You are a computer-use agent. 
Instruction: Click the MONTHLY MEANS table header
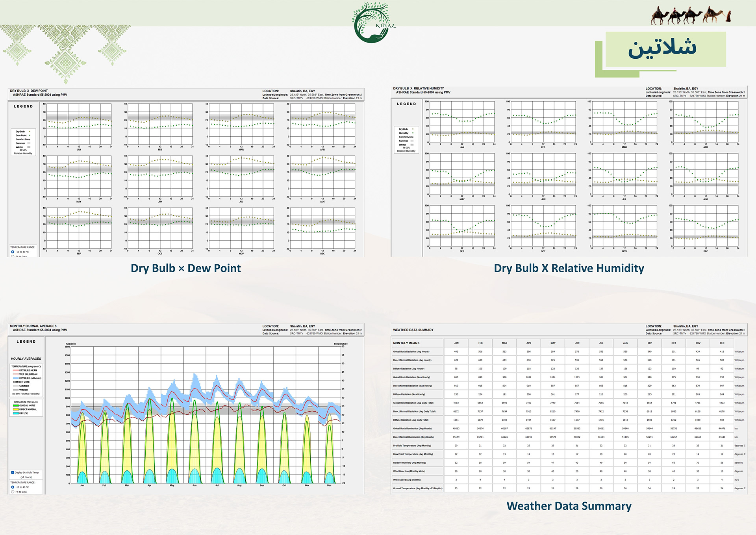(406, 343)
